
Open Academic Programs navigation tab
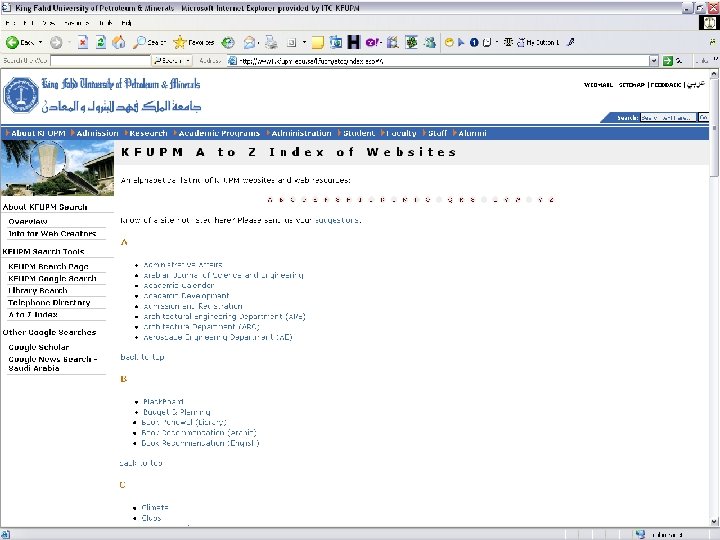tap(219, 133)
